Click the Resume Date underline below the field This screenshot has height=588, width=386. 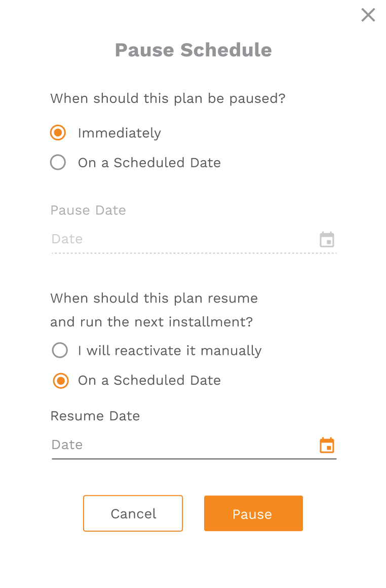(x=194, y=459)
